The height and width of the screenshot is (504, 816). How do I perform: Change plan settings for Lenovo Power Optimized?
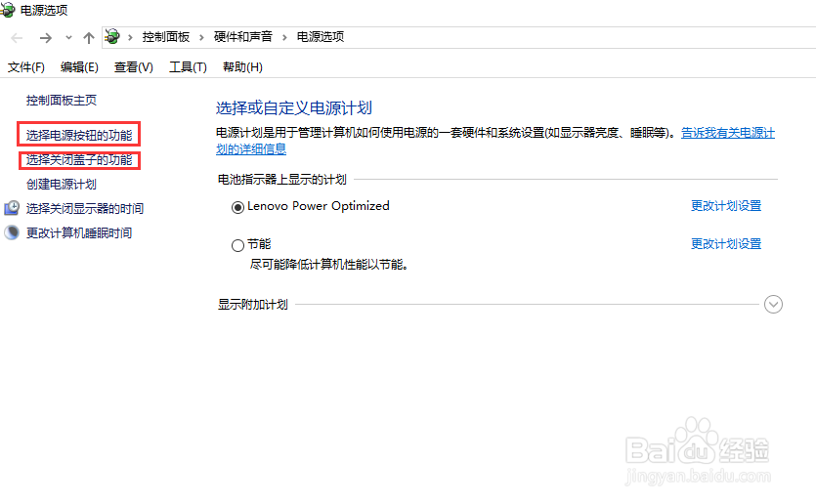726,206
